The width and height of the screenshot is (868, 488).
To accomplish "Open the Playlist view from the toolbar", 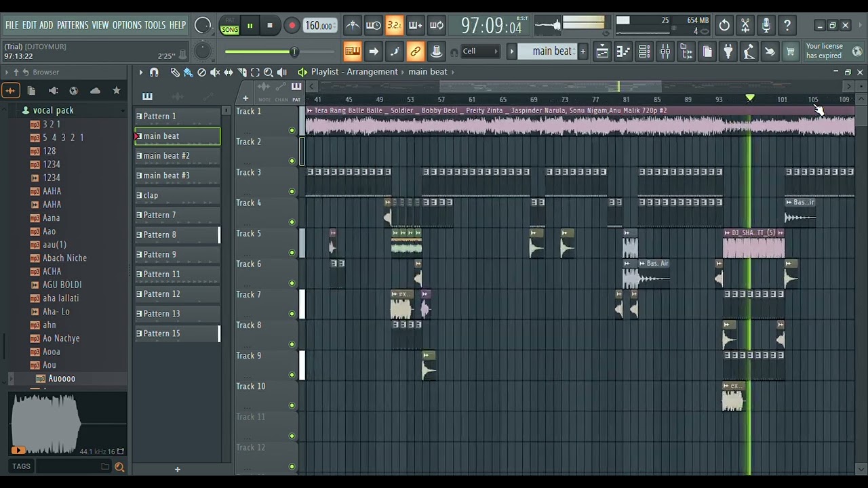I will [601, 52].
